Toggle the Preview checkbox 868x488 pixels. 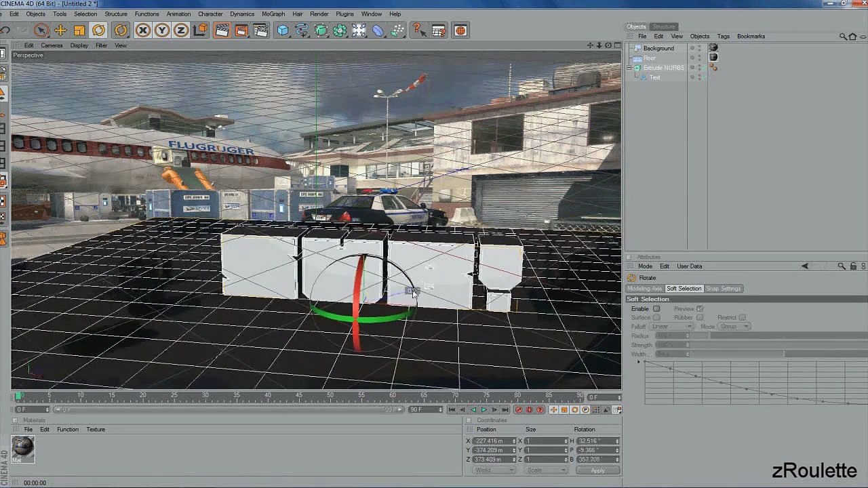[700, 309]
